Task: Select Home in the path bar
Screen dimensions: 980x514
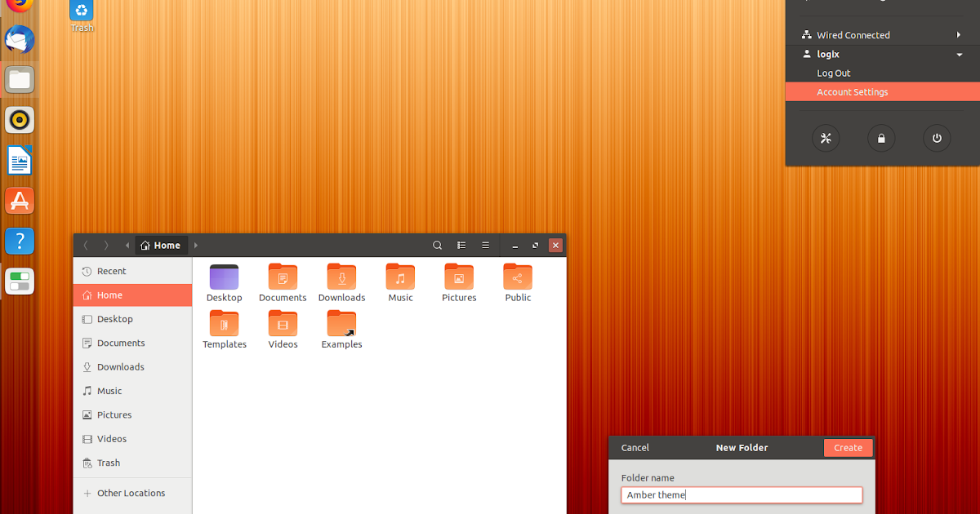Action: (161, 245)
